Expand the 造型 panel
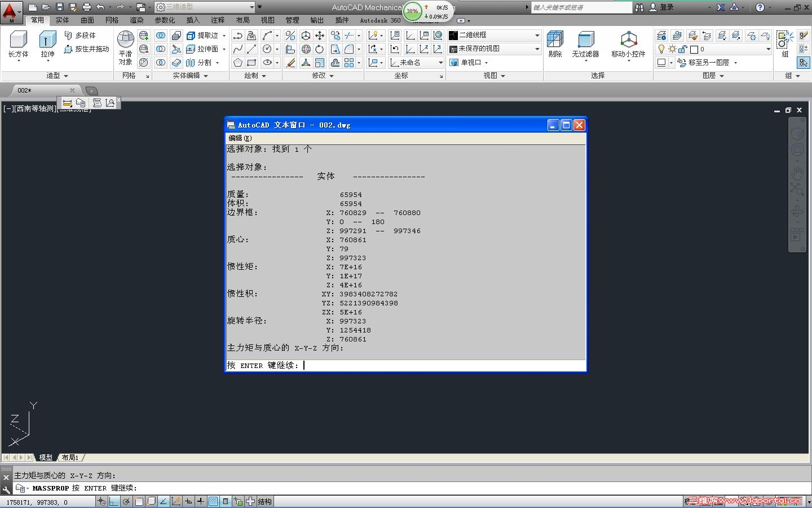 [x=57, y=76]
